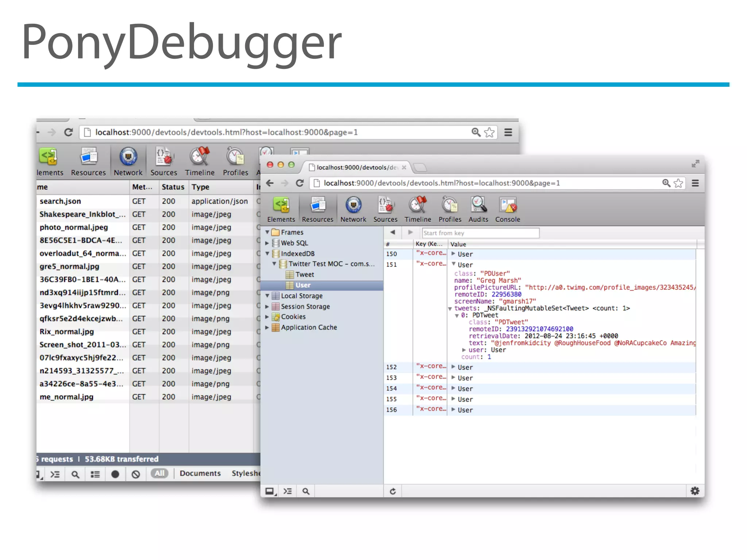The height and width of the screenshot is (560, 747).
Task: Filter by All in back window
Action: point(159,473)
